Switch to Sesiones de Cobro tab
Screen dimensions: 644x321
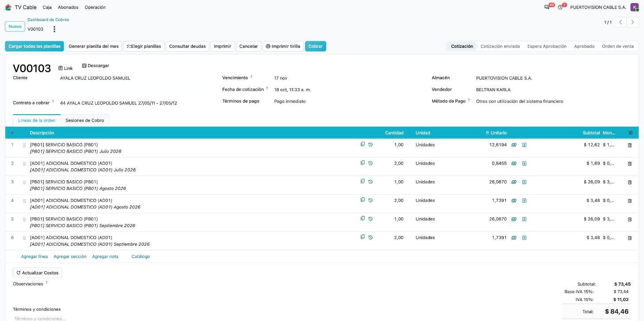click(x=85, y=120)
